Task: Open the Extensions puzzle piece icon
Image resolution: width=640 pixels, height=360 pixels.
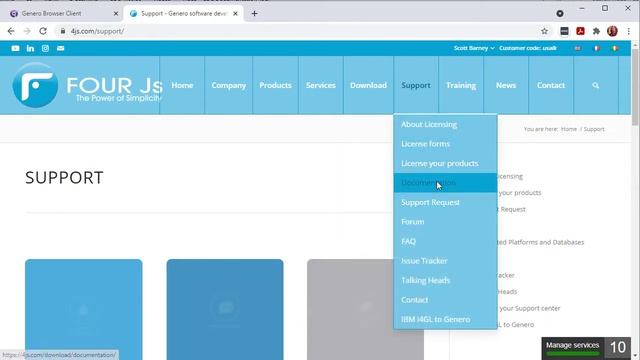Action: tap(596, 31)
